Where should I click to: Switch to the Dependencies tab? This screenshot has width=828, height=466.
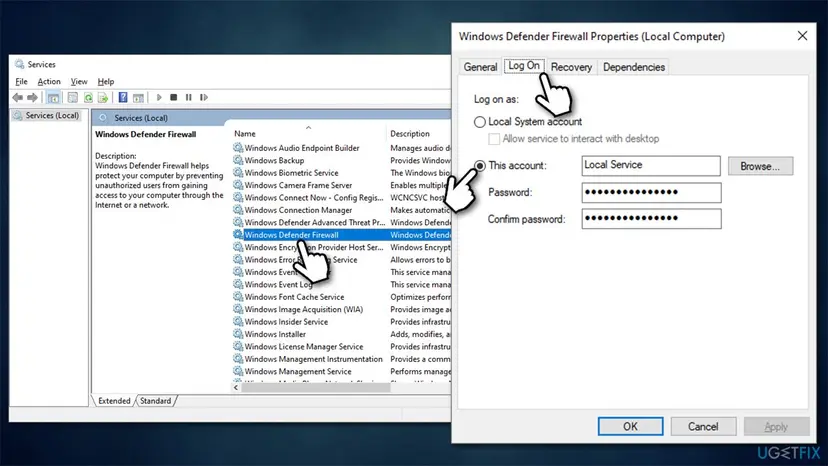click(x=634, y=67)
